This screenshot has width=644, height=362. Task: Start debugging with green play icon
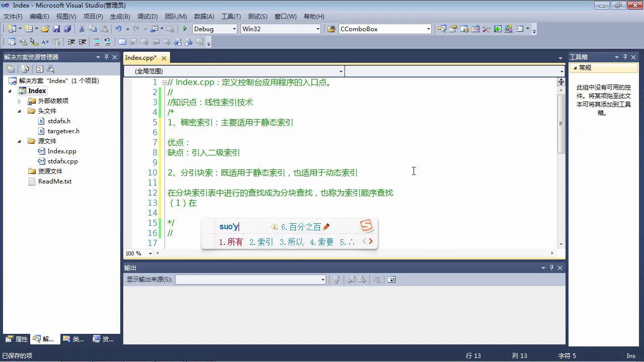[185, 29]
